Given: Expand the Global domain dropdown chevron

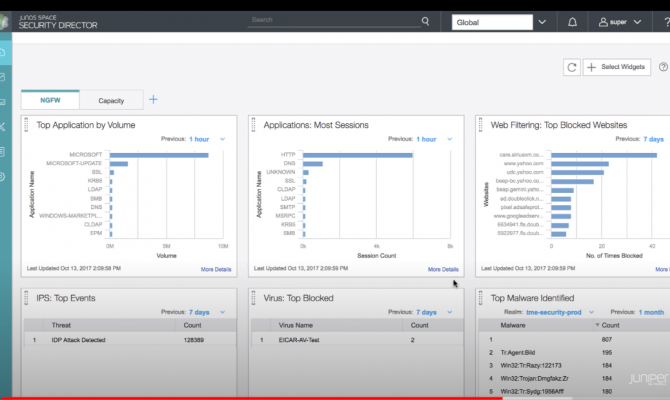Looking at the screenshot, I should (x=542, y=22).
